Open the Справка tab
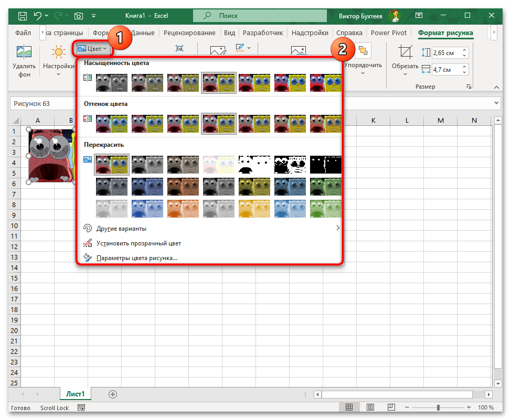The height and width of the screenshot is (420, 511). pyautogui.click(x=349, y=33)
